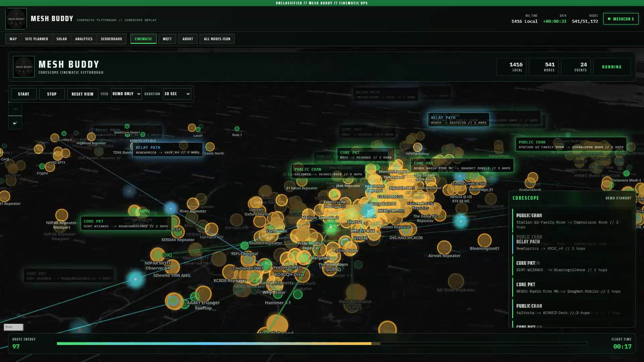Click the Castle North node marker
Viewport: 644px width, 362px height.
coord(210,147)
